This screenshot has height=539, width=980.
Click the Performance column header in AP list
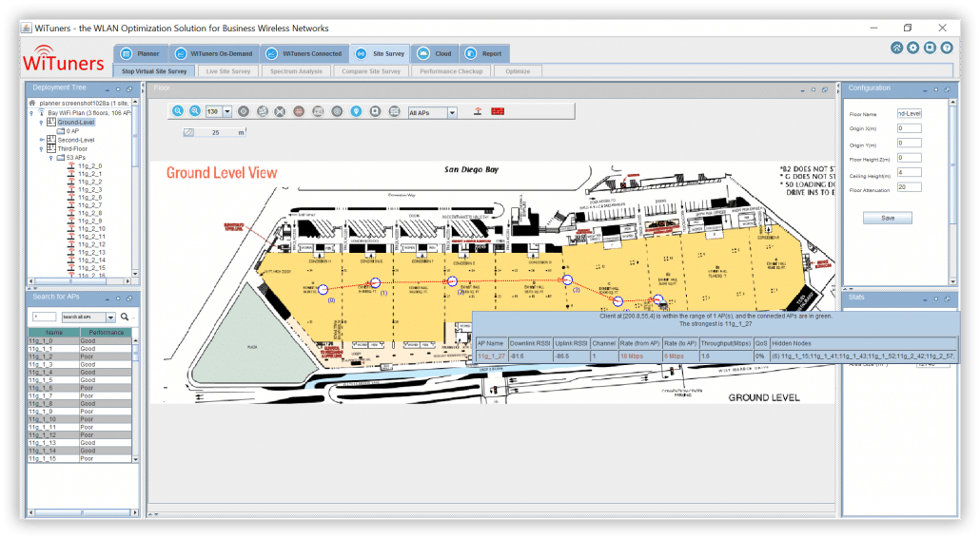(106, 333)
